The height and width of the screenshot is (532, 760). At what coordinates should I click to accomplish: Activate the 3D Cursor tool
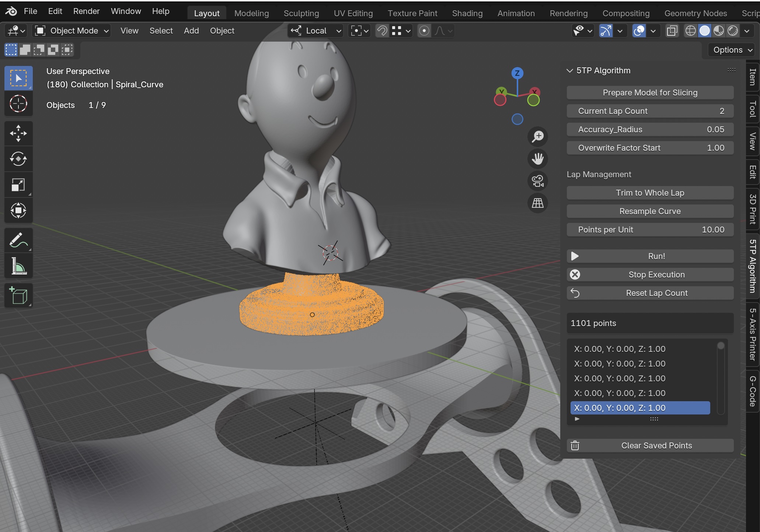[18, 104]
